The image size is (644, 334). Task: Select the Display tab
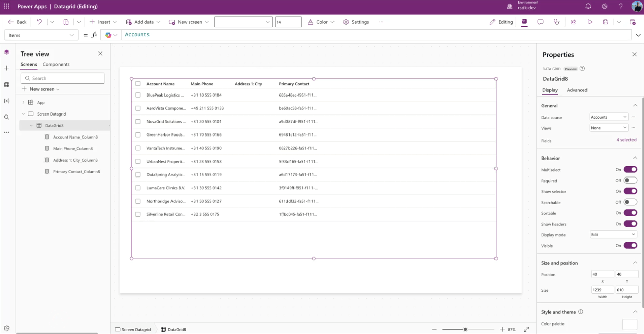(550, 90)
